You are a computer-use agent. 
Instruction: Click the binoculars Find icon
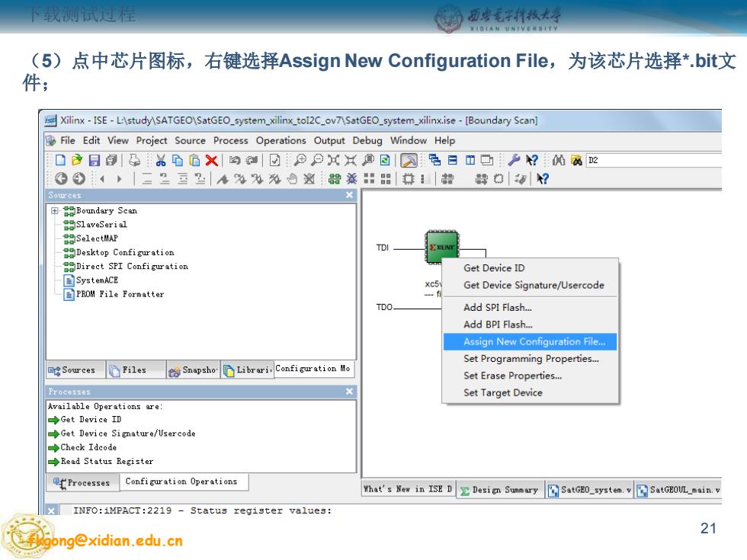(x=558, y=160)
